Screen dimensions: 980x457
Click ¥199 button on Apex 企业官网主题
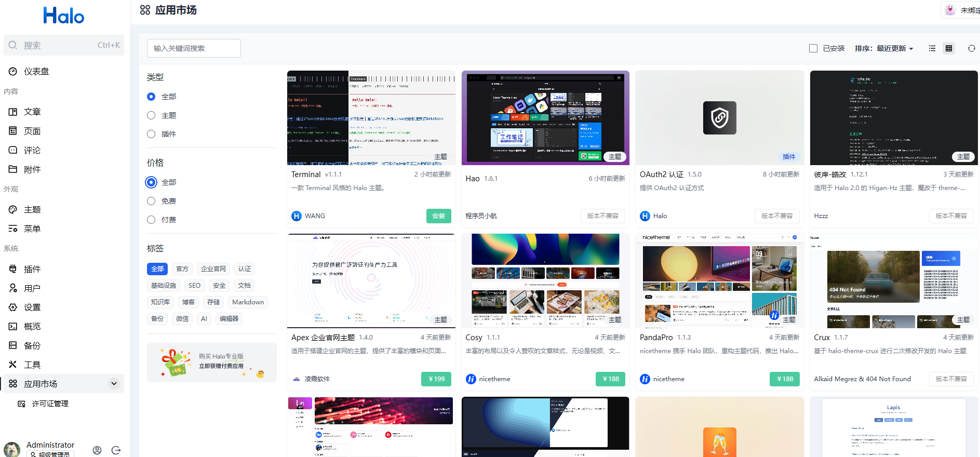[x=436, y=379]
